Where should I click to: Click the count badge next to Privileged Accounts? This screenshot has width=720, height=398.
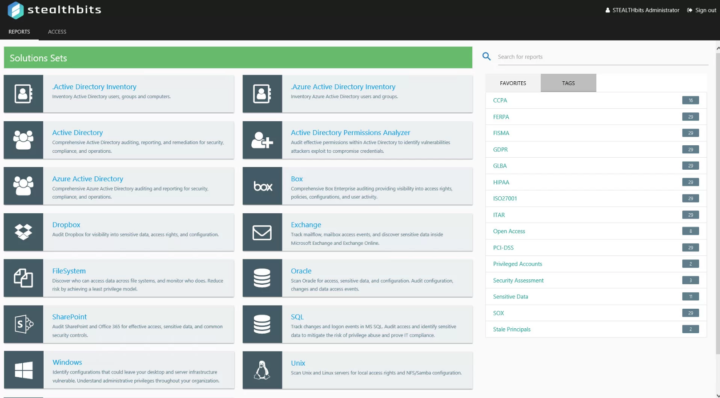690,264
